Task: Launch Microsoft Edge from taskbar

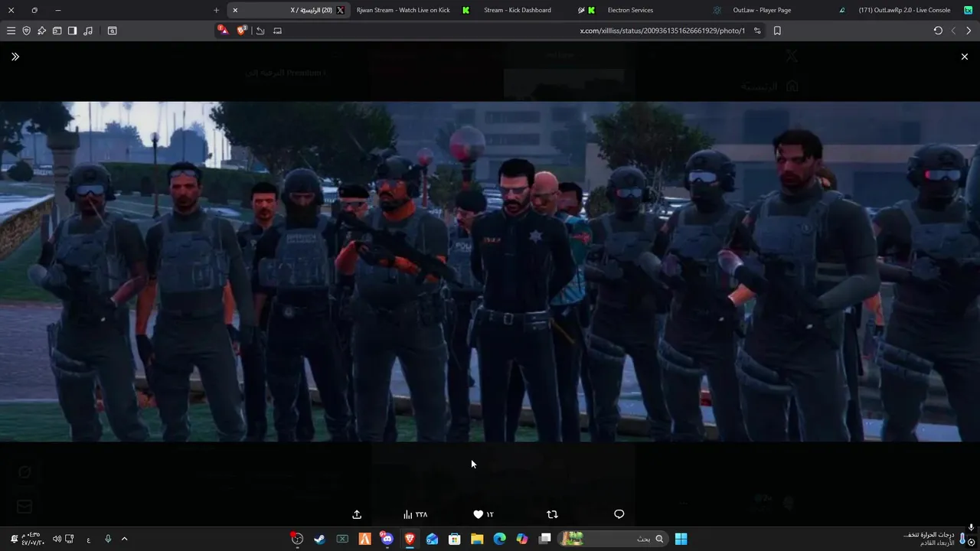Action: [x=499, y=539]
